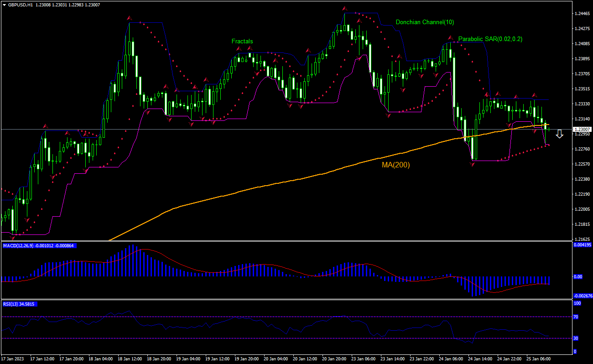Click the MA(200) text label

pyautogui.click(x=395, y=165)
